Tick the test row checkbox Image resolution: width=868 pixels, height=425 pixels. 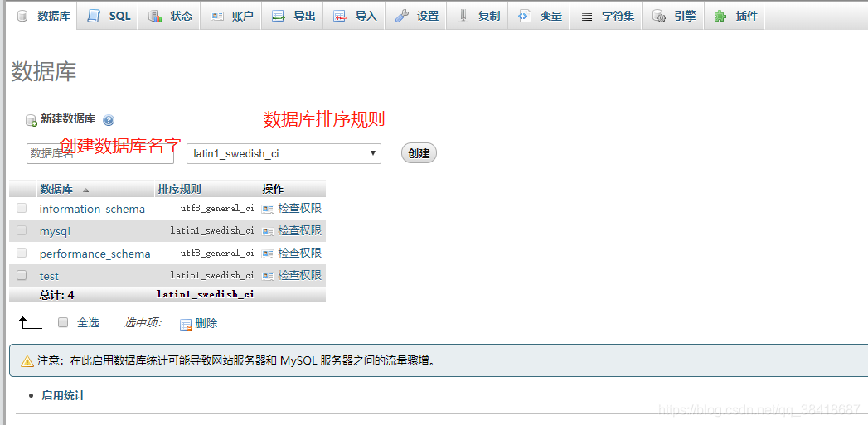tap(22, 274)
